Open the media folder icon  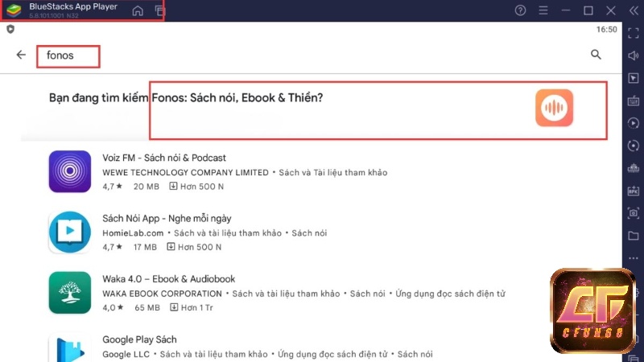pos(634,236)
